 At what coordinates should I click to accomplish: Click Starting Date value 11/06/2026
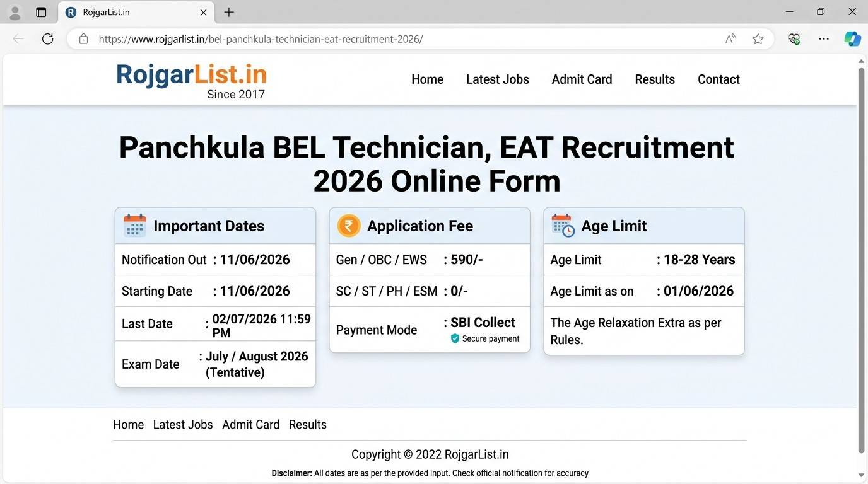(x=255, y=291)
